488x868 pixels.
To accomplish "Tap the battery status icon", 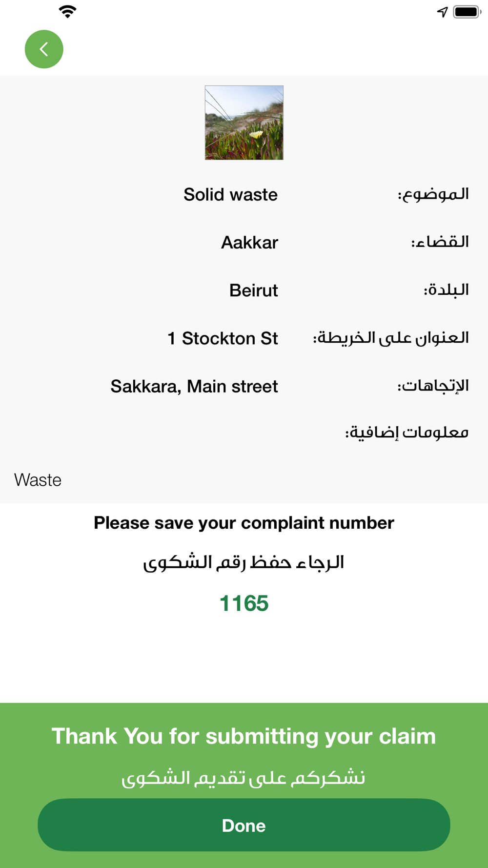I will pos(467,12).
